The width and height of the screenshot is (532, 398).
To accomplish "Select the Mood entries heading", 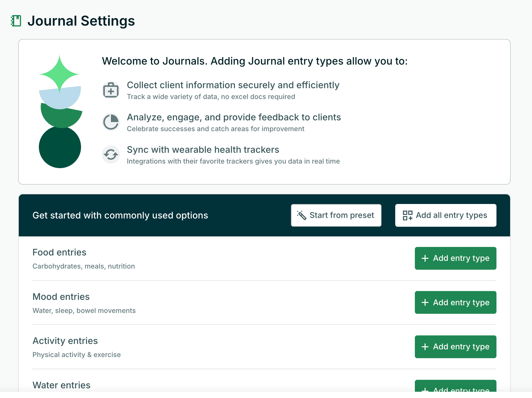I will [x=61, y=297].
